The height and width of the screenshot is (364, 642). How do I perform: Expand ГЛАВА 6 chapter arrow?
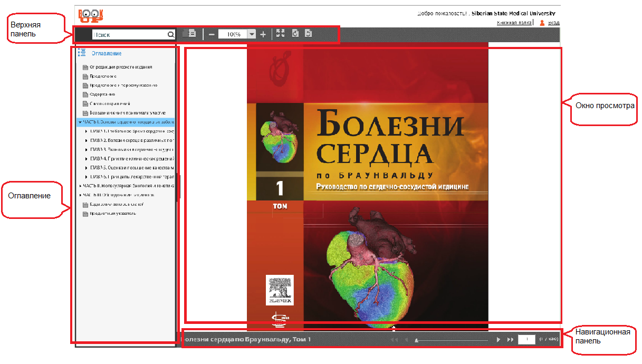[x=87, y=177]
